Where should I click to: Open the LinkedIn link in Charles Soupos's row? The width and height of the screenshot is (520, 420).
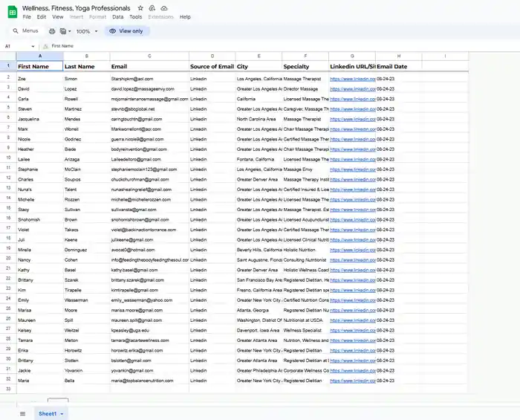tap(353, 179)
